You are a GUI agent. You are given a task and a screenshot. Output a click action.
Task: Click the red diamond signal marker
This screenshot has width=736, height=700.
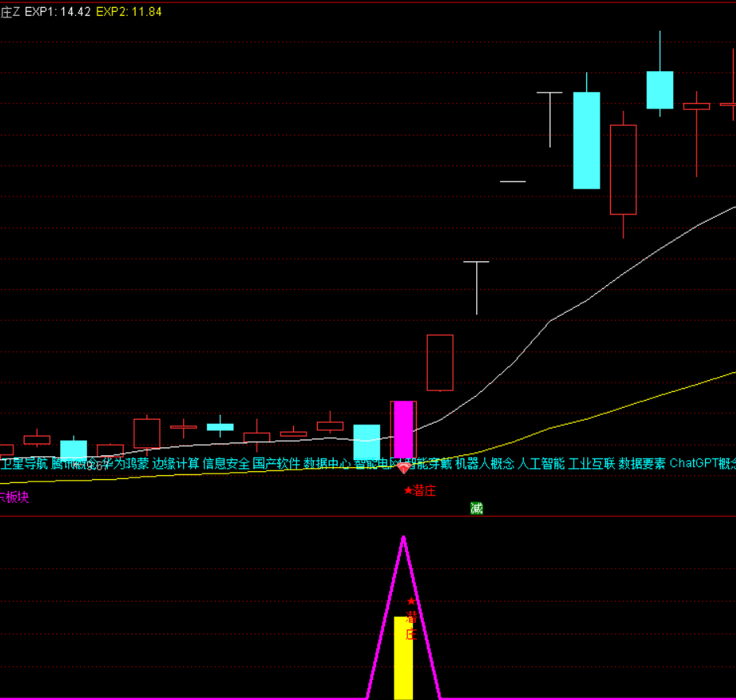[x=403, y=469]
